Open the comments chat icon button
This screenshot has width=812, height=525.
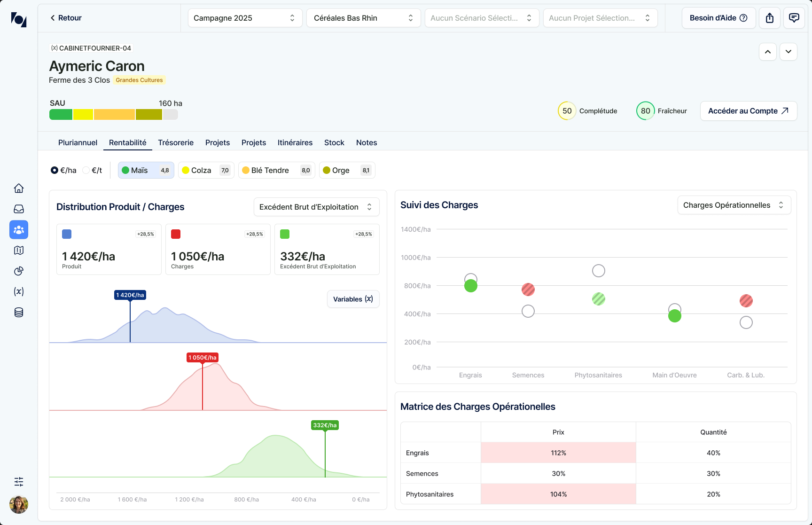794,18
